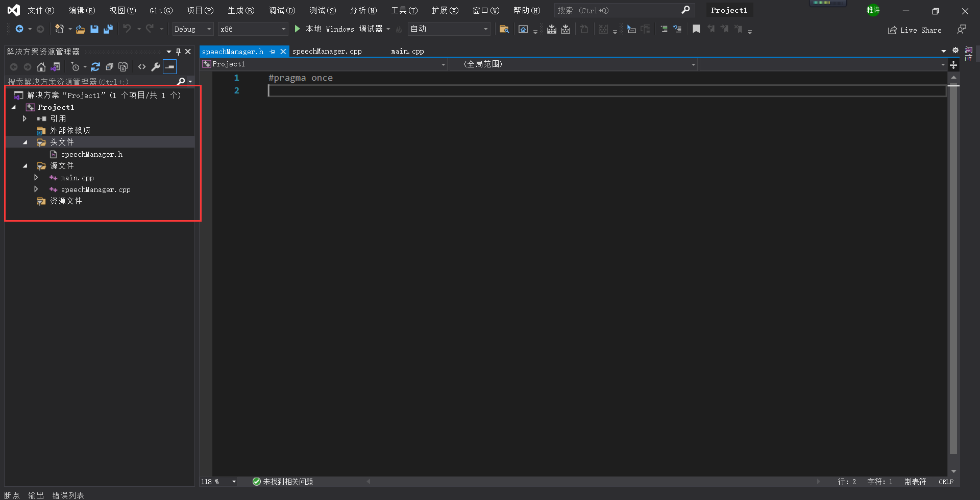Toggle pin on speechManager.h tab
This screenshot has height=500, width=980.
click(272, 52)
